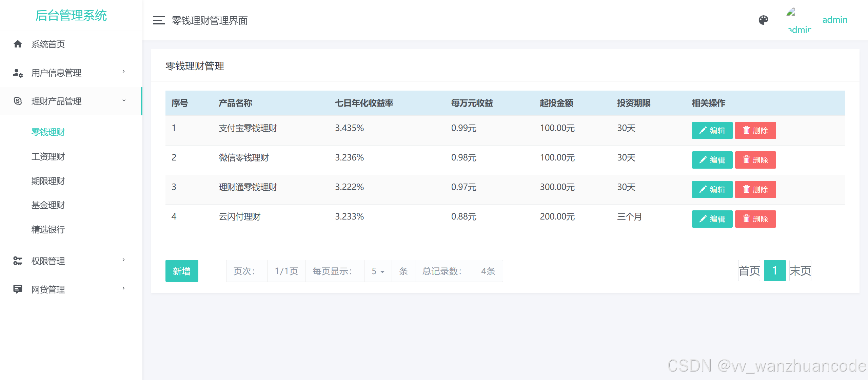Click the 新增 button
This screenshot has width=868, height=380.
182,271
